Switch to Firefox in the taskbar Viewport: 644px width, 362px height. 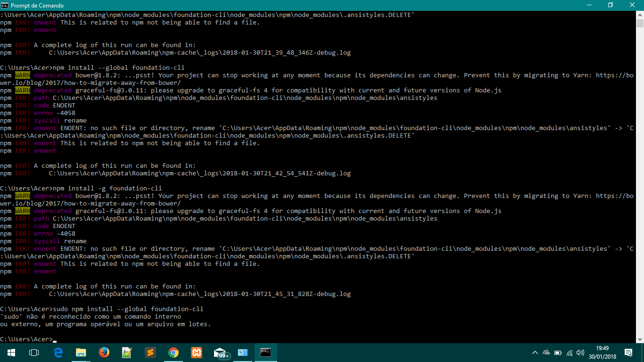[104, 353]
